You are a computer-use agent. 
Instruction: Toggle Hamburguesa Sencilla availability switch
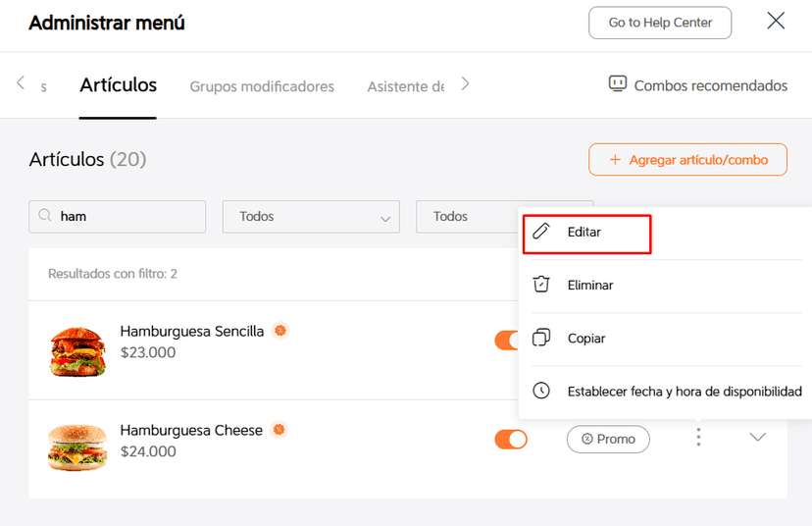[x=506, y=341]
